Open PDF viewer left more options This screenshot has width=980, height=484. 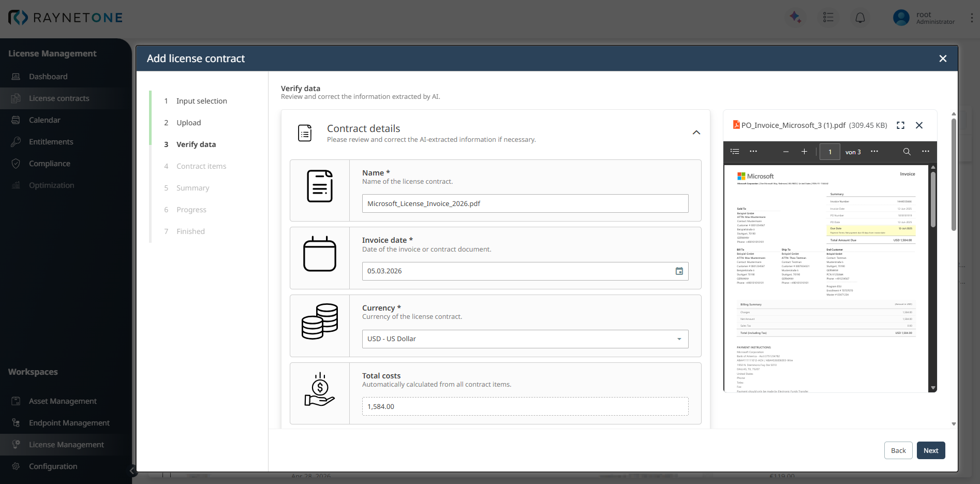click(753, 152)
